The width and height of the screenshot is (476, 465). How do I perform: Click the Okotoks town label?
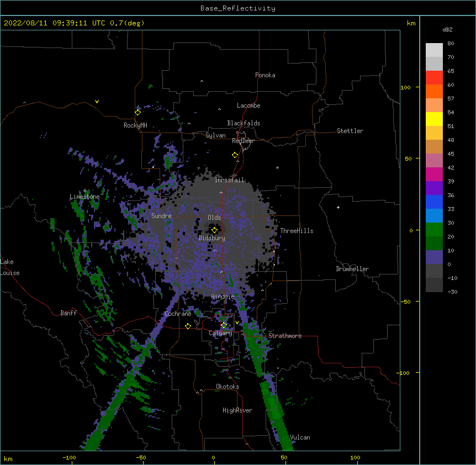pos(228,387)
